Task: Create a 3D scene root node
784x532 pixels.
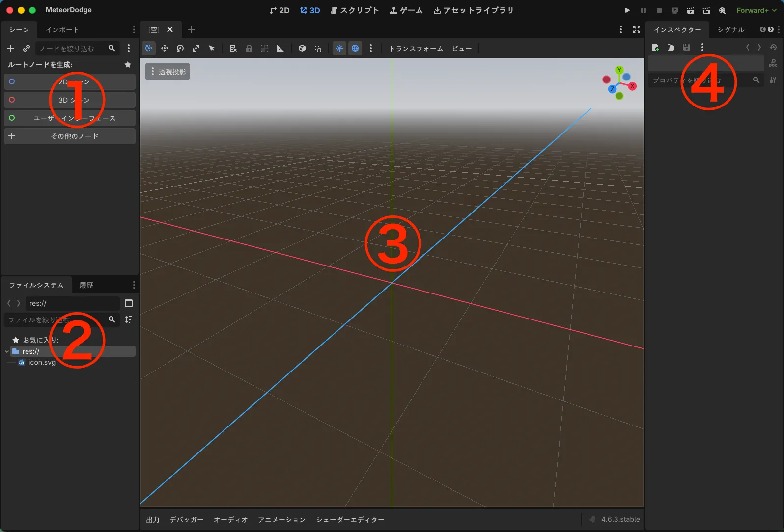Action: [70, 100]
